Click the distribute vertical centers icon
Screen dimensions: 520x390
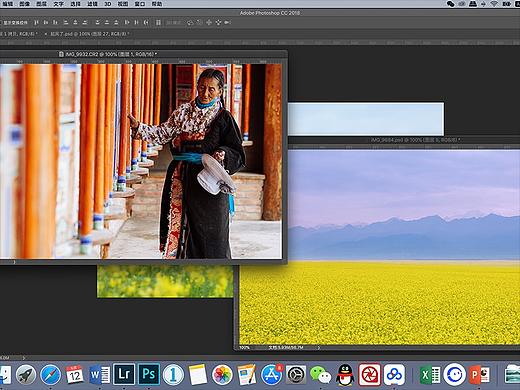pyautogui.click(x=107, y=22)
